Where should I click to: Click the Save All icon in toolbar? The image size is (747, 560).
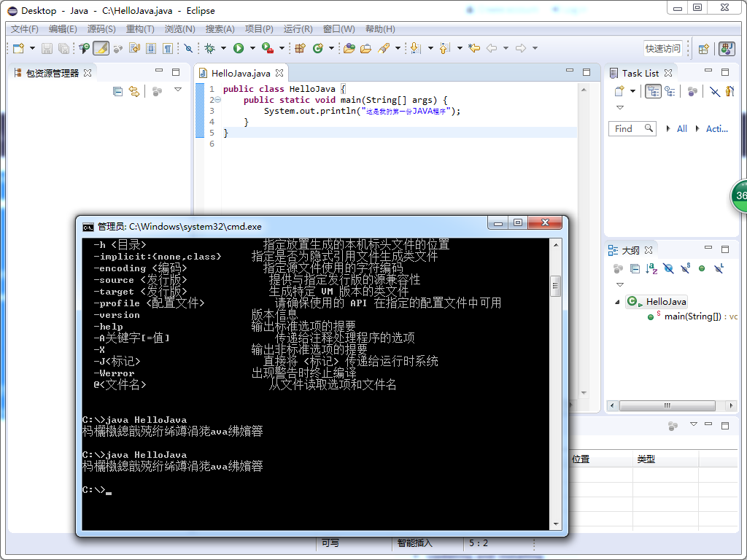coord(63,48)
